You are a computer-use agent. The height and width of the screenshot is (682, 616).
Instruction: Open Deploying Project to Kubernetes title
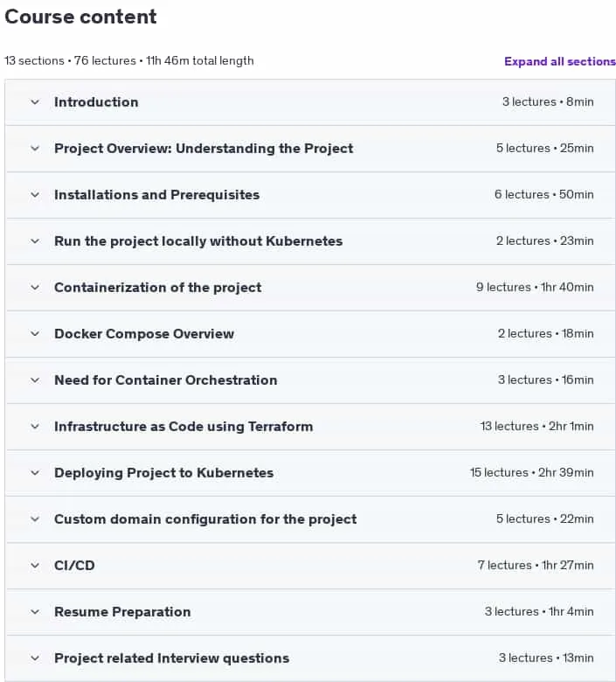pyautogui.click(x=164, y=473)
